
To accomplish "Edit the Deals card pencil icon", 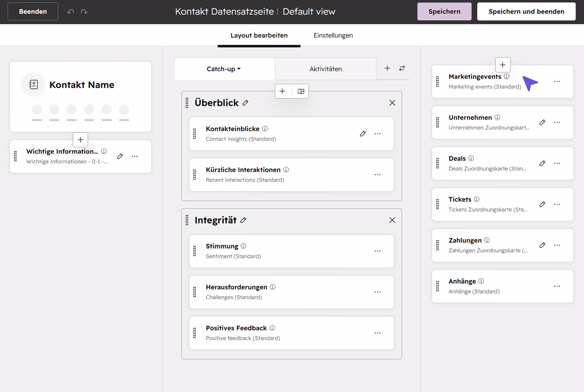I will pos(542,163).
